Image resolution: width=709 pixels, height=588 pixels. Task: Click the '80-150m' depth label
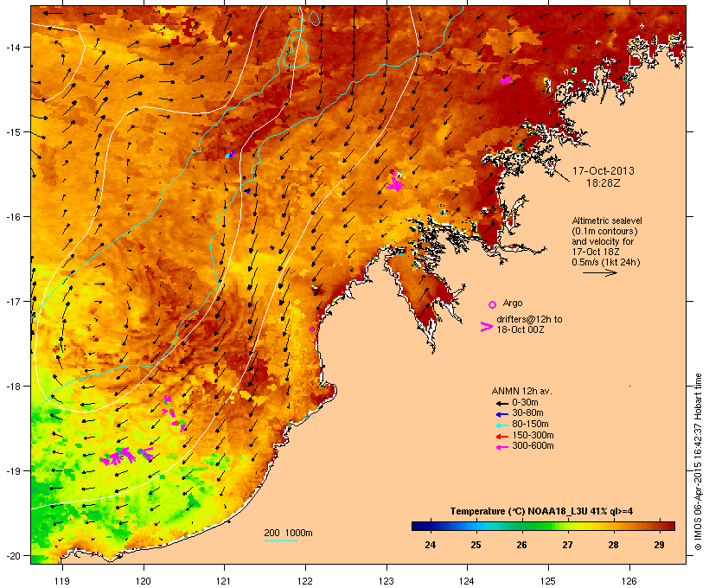[530, 425]
